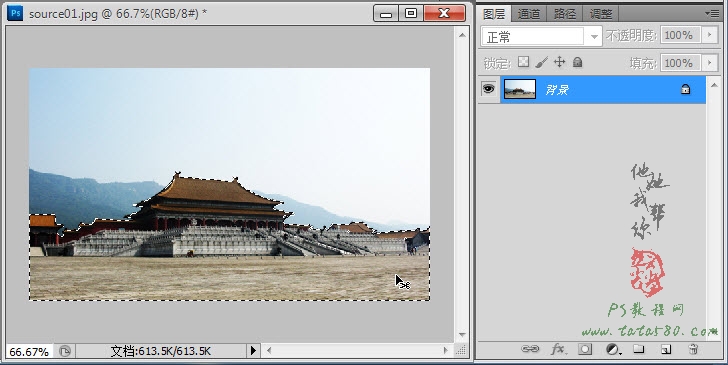This screenshot has height=365, width=728.
Task: Switch to the 图层 tab
Action: click(x=494, y=13)
